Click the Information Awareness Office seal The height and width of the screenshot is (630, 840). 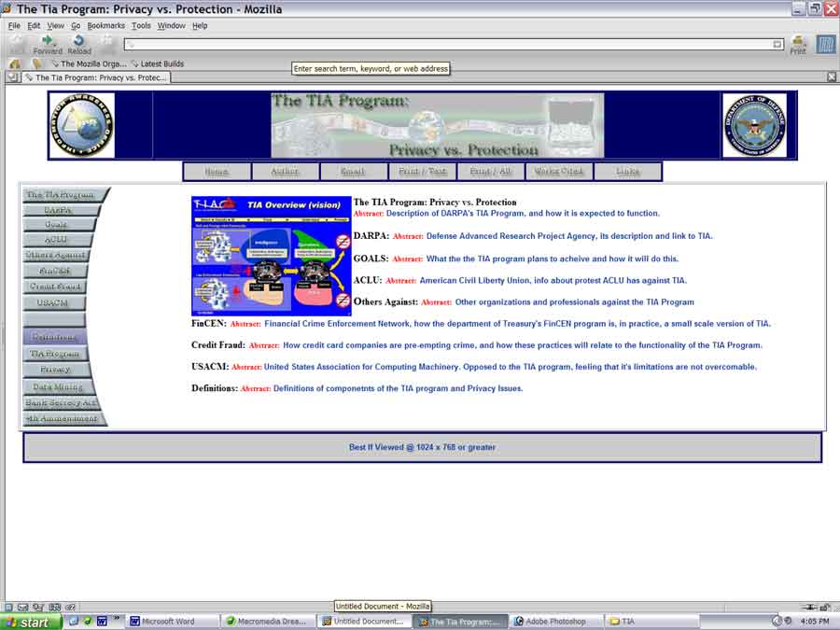[81, 125]
